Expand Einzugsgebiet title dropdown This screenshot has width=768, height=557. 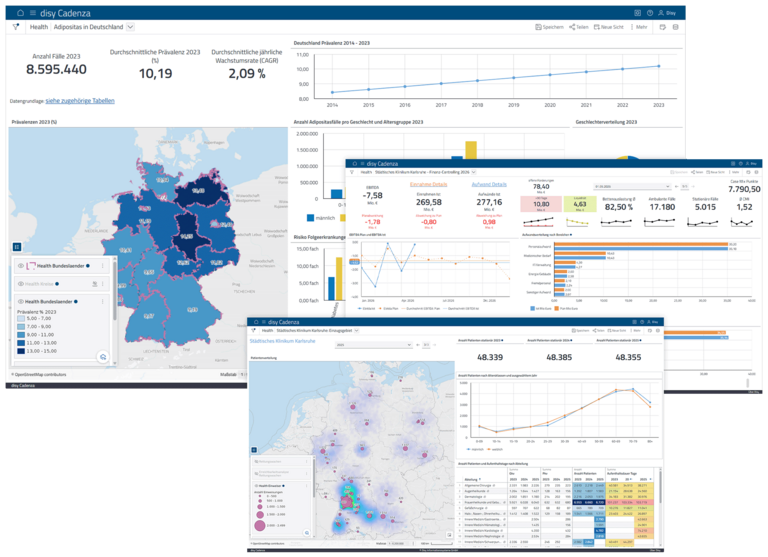point(356,331)
